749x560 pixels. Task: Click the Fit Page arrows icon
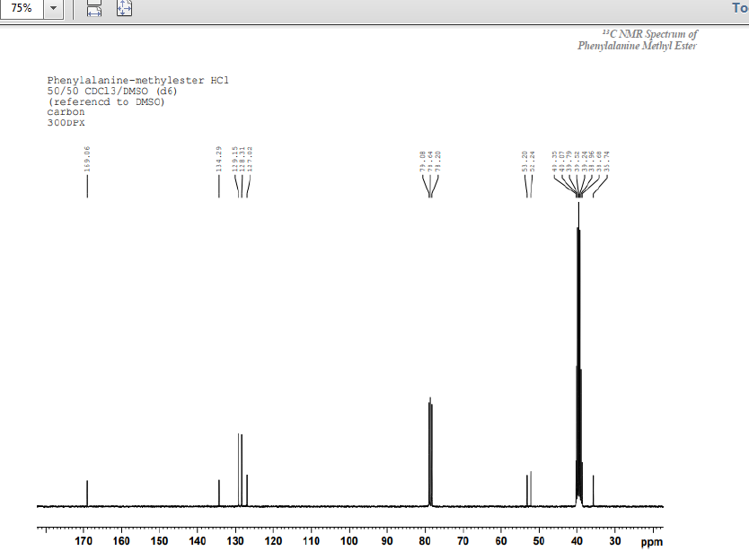124,8
